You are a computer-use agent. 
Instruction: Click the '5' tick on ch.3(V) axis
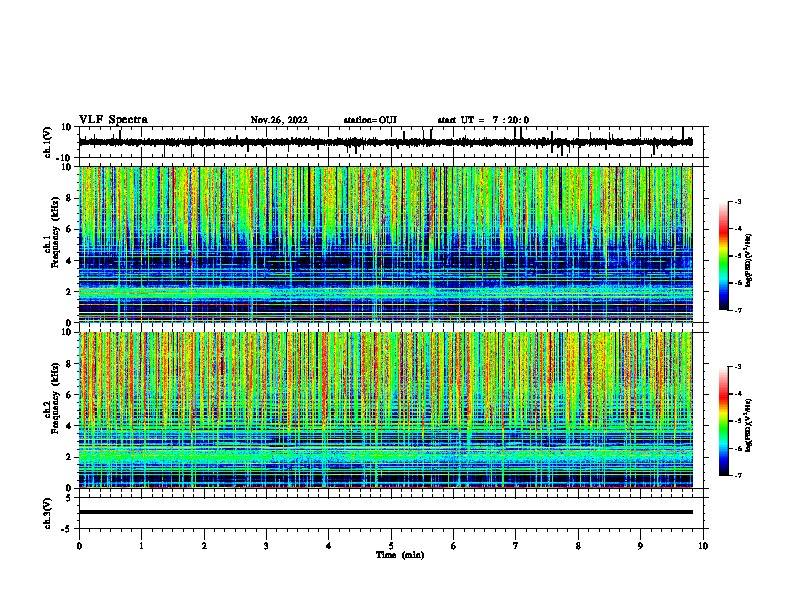pos(69,498)
